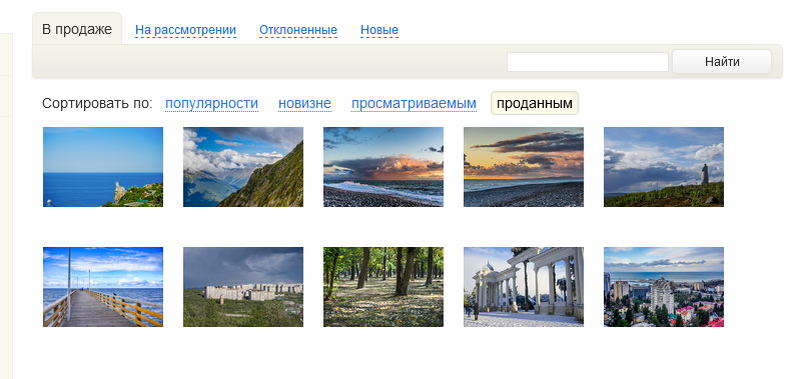Open the apartment blocks under storm clouds photo

pos(243,287)
